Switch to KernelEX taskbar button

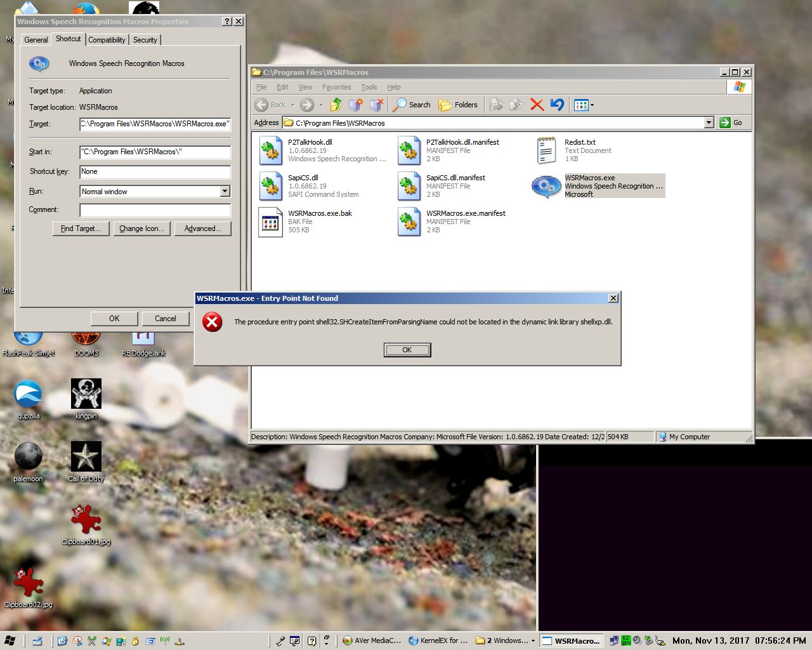438,640
